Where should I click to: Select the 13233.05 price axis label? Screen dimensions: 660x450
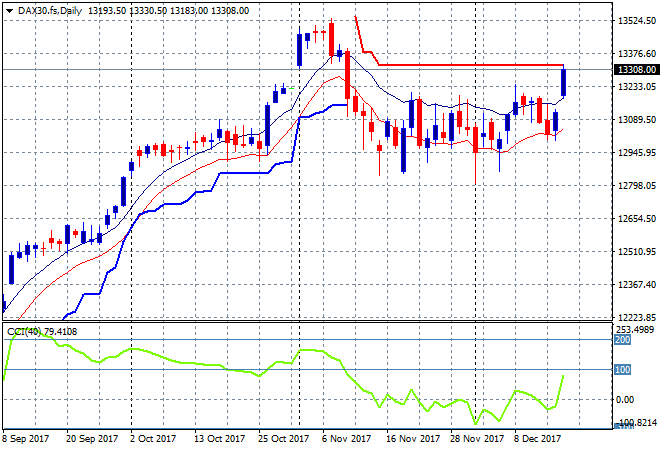tap(637, 86)
